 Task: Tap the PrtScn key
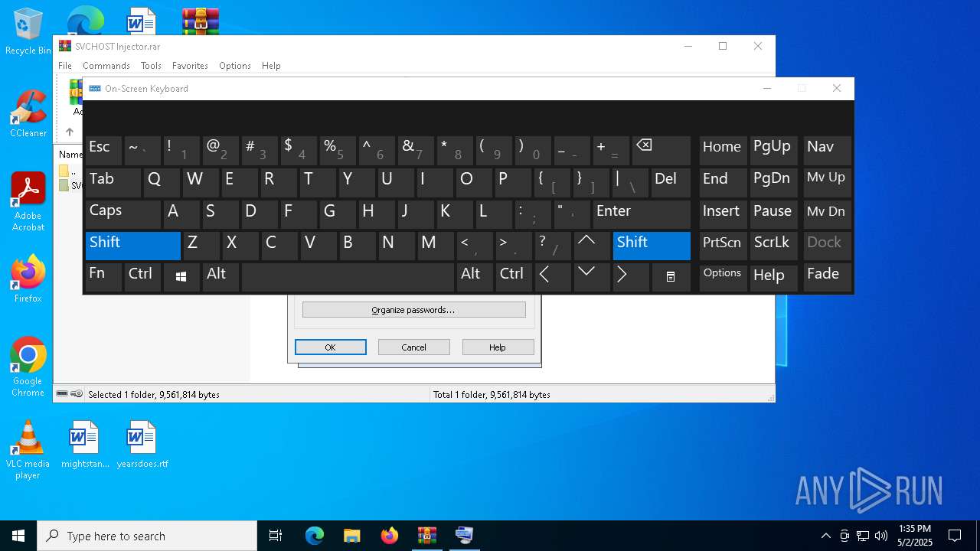point(723,246)
